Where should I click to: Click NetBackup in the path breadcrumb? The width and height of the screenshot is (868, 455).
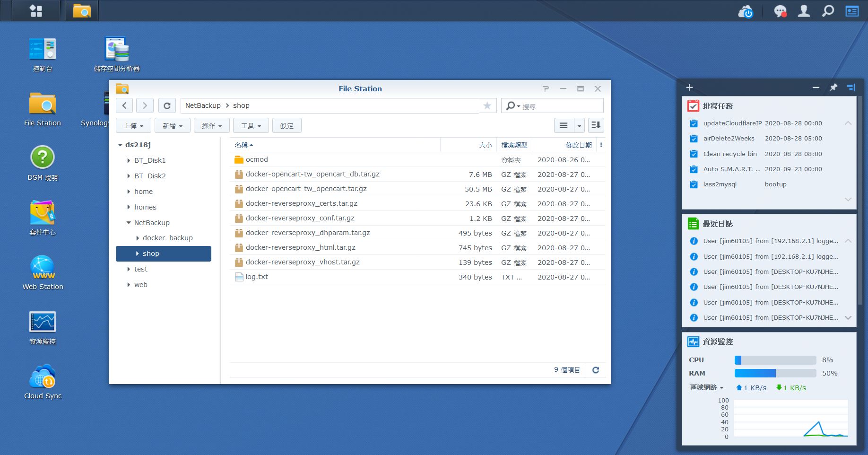point(203,105)
